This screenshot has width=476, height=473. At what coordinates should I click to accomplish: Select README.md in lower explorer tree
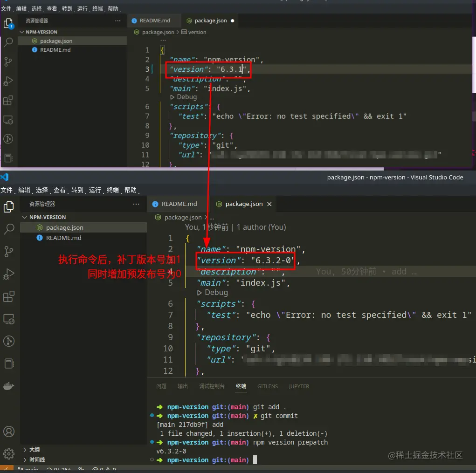pos(83,238)
